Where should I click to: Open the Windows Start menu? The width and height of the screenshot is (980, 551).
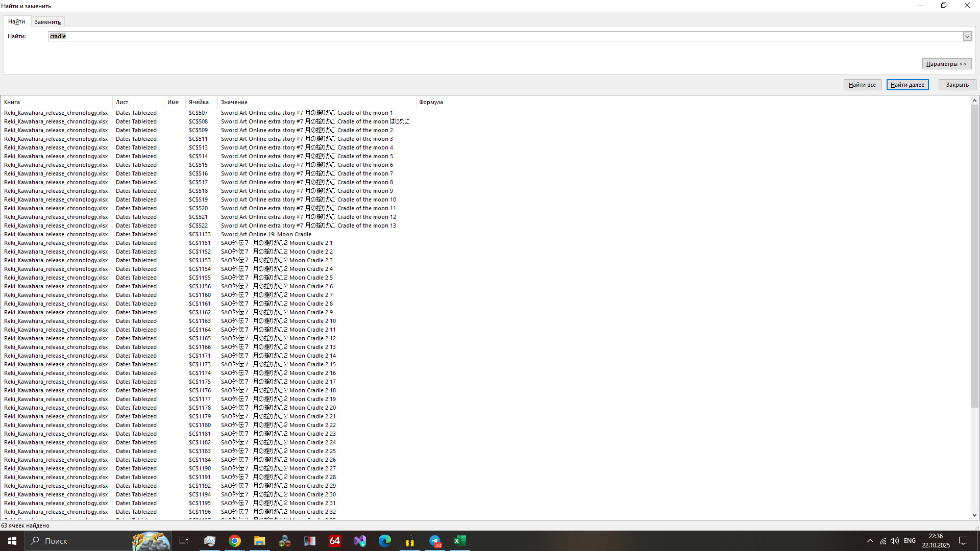(12, 541)
